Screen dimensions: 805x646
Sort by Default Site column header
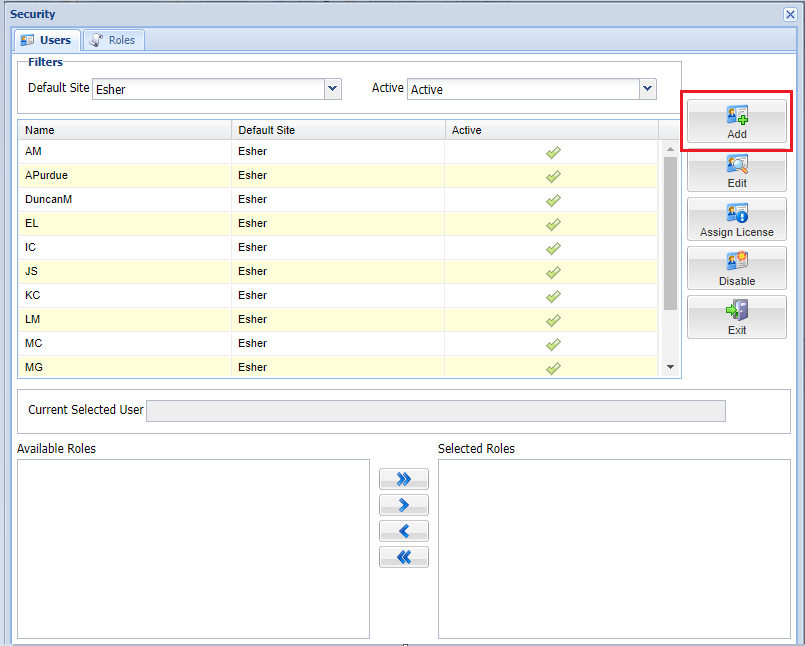(338, 130)
